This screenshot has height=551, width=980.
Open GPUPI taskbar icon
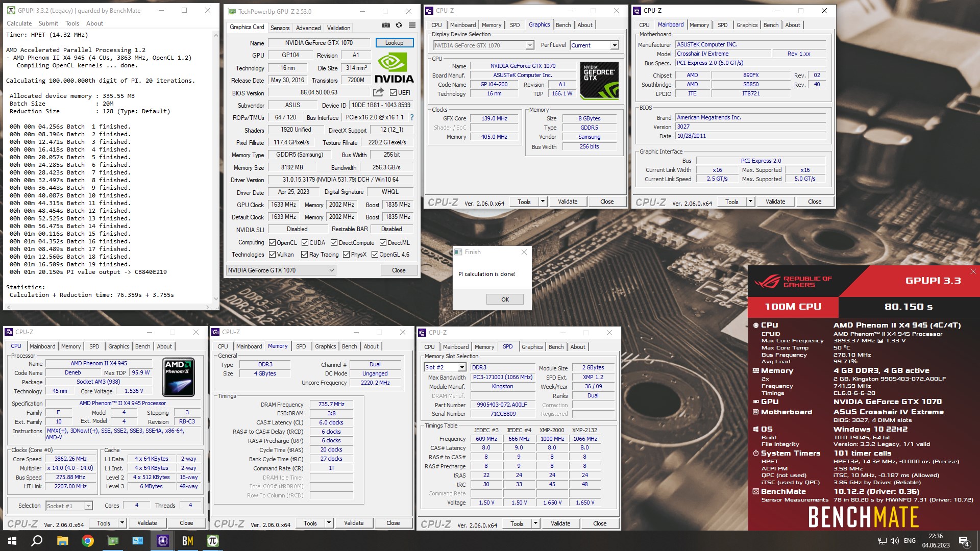coord(213,541)
